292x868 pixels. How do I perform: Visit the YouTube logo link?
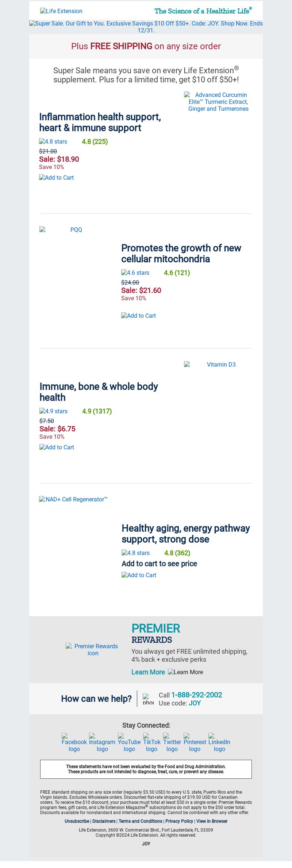pos(129,743)
